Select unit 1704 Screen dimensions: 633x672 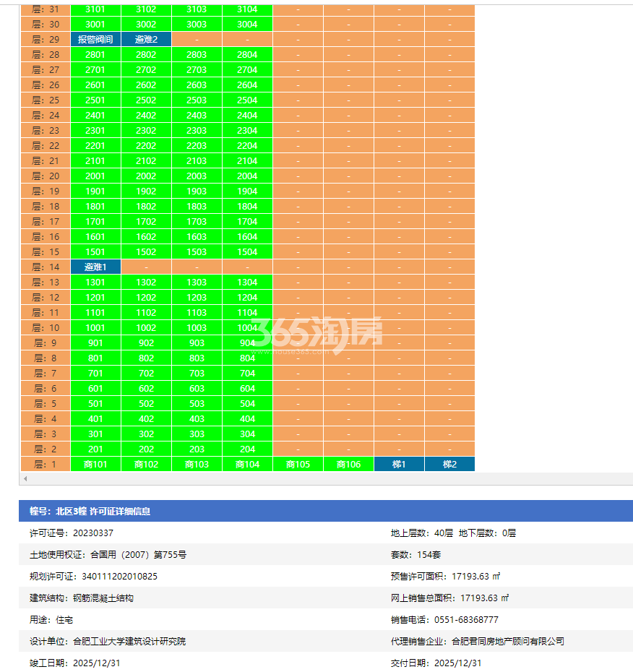247,222
